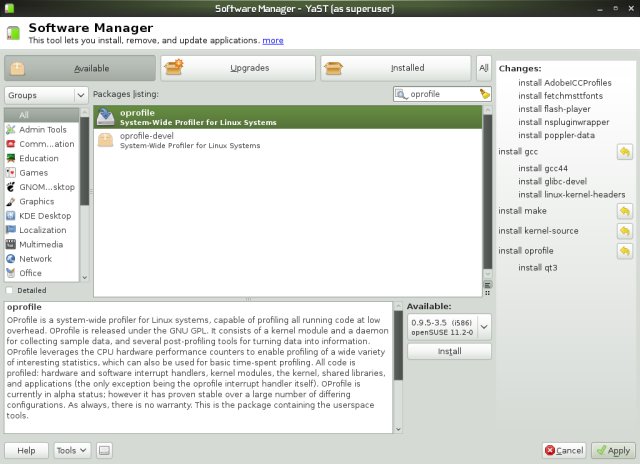Click the Games cards icon
The image size is (640, 464).
(x=11, y=172)
